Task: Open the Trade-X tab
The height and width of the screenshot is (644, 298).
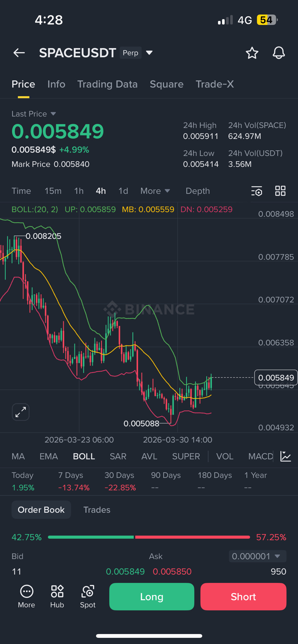Action: click(215, 84)
